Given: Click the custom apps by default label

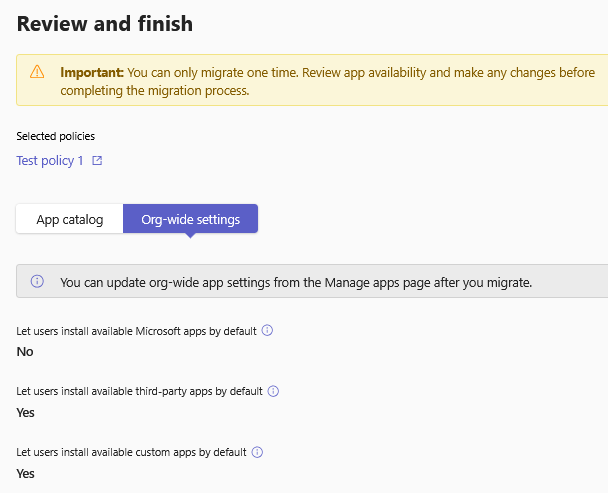Looking at the screenshot, I should tap(131, 453).
